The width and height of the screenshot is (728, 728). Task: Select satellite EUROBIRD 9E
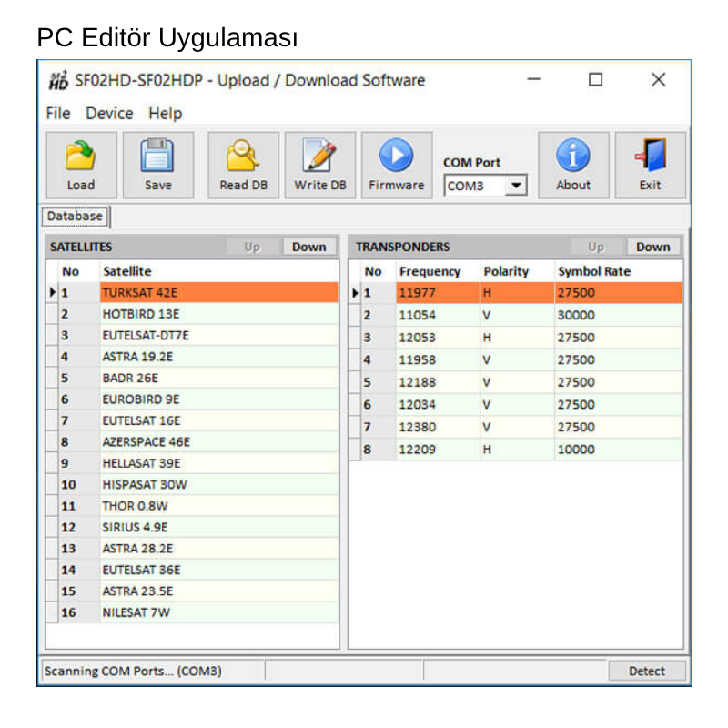click(x=219, y=399)
